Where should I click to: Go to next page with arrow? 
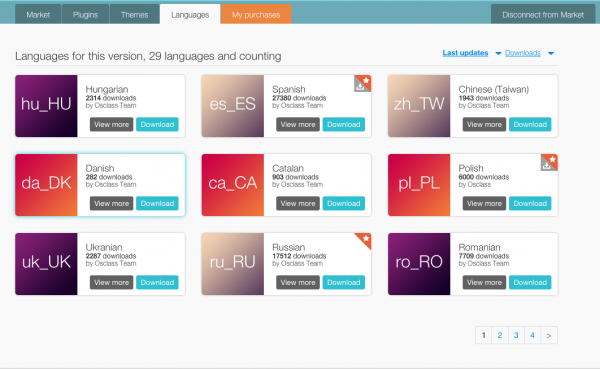click(549, 335)
